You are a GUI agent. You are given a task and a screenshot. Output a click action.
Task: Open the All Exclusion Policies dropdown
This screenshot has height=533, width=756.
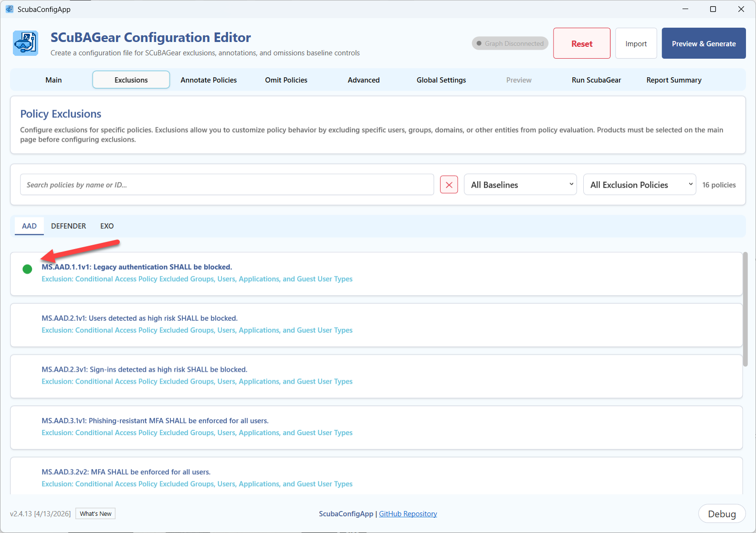pos(640,185)
